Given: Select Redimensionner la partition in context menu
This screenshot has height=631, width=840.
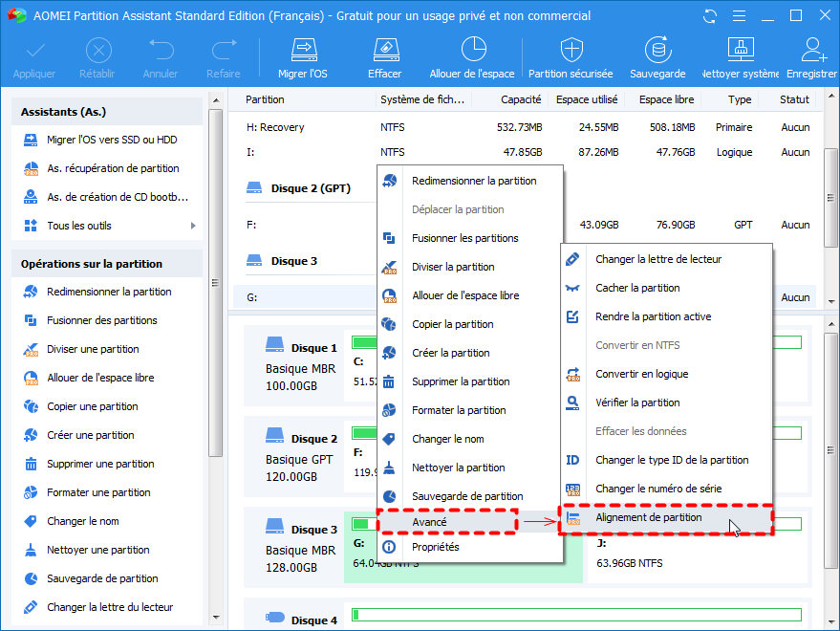Looking at the screenshot, I should point(473,181).
